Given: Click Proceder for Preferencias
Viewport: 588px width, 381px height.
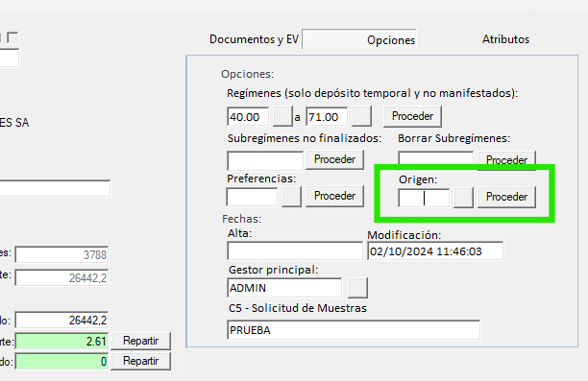Looking at the screenshot, I should pyautogui.click(x=335, y=196).
